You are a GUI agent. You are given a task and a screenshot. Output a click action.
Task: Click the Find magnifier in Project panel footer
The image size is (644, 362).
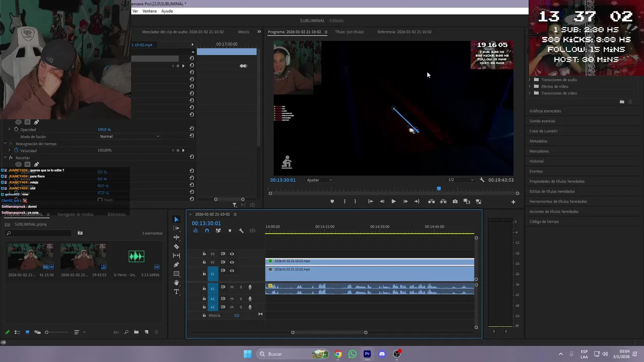tap(126, 332)
